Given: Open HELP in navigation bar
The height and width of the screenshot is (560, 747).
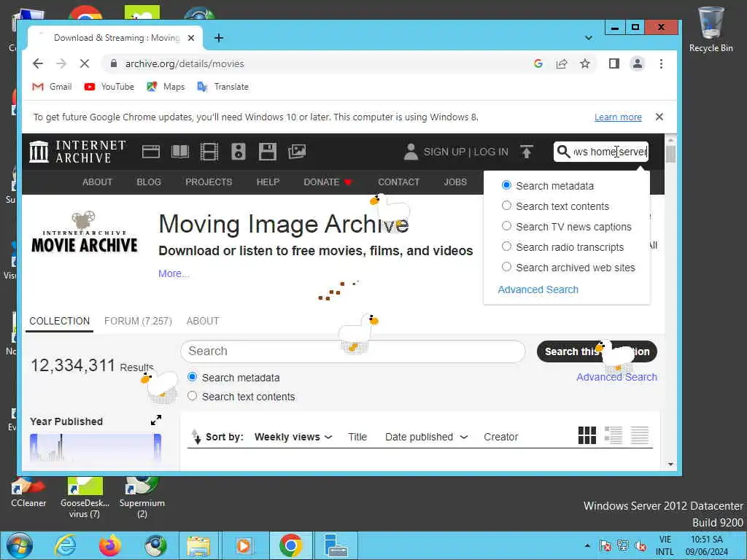Looking at the screenshot, I should tap(268, 182).
